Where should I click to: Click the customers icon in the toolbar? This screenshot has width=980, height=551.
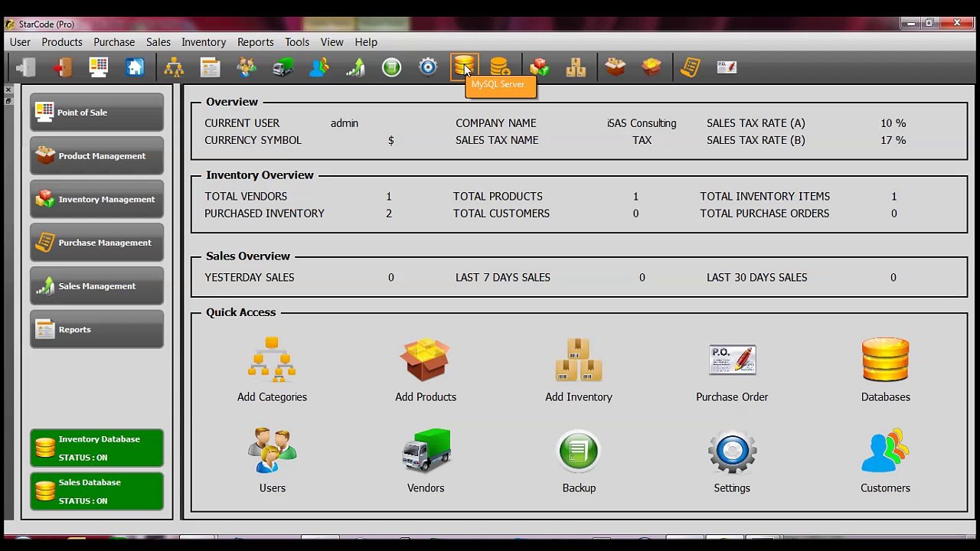[x=319, y=67]
